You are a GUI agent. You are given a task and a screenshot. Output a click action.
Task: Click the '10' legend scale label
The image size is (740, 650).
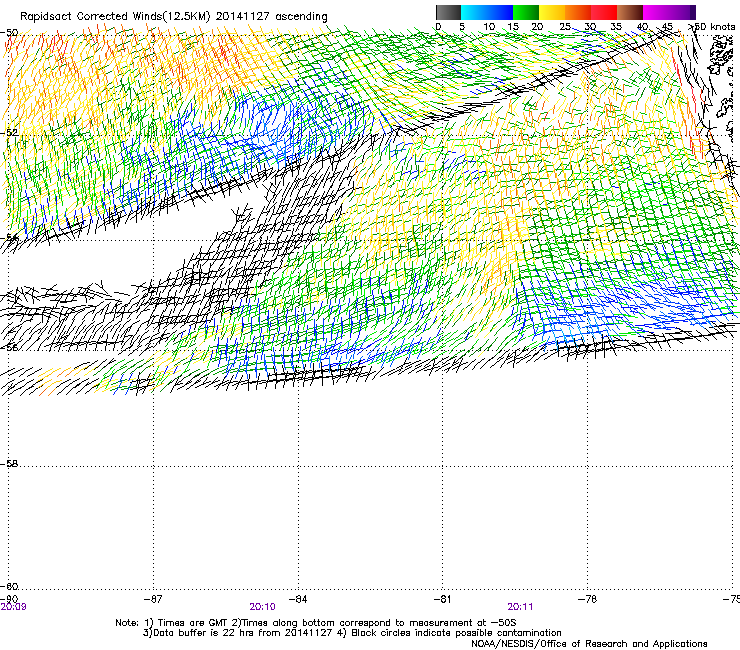pos(489,27)
